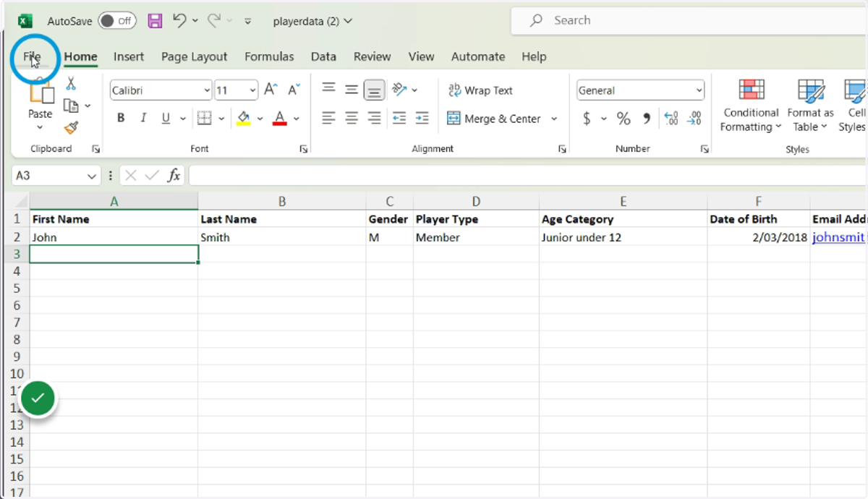Viewport: 868px width, 499px height.
Task: Decrease font size with the small A icon
Action: point(294,90)
